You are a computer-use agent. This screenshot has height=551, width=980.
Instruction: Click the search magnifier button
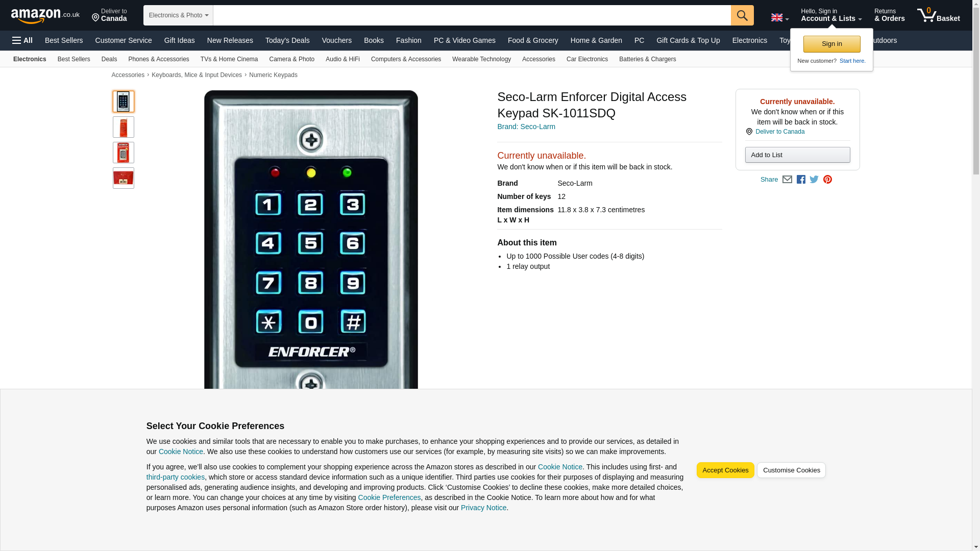tap(742, 15)
